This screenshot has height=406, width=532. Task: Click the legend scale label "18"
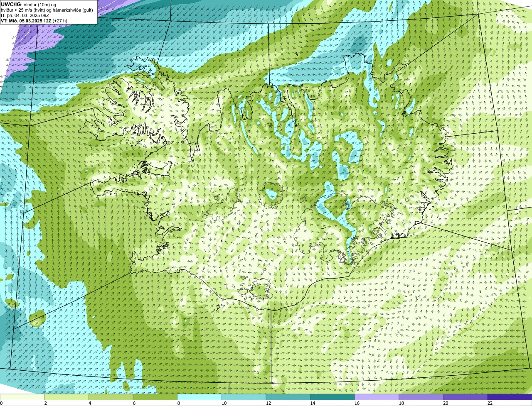pyautogui.click(x=401, y=403)
